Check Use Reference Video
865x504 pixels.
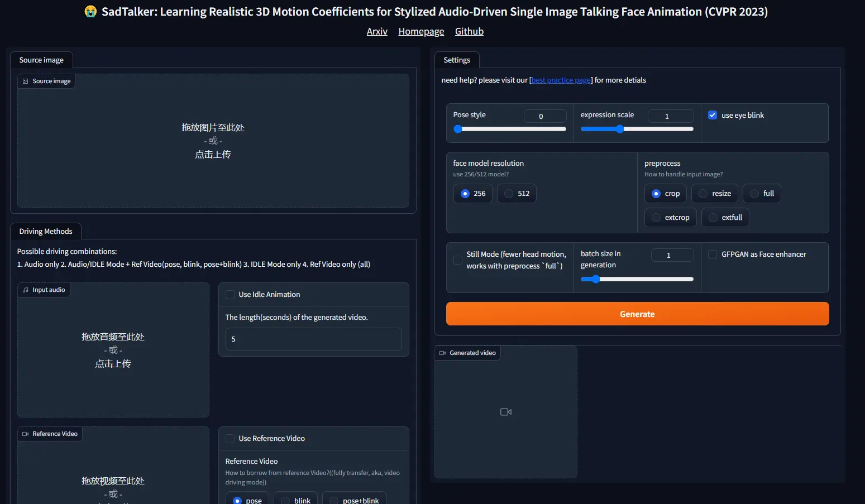point(230,438)
